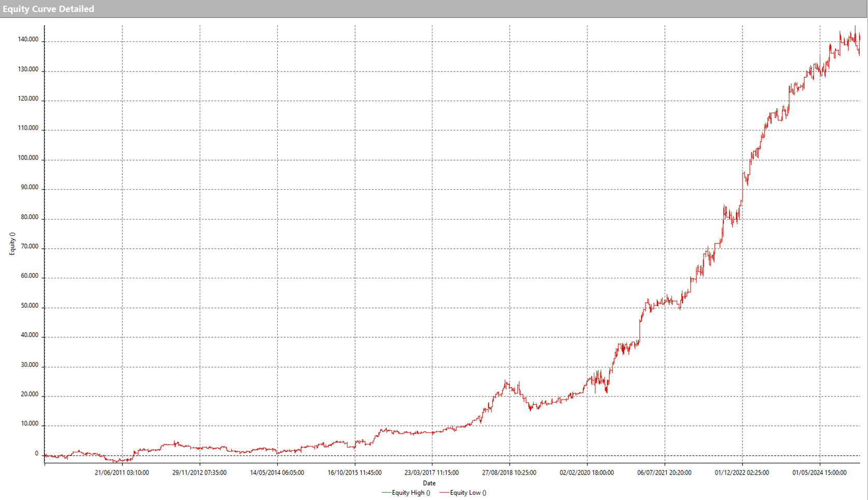This screenshot has height=500, width=868.
Task: Select the 01/05/2024 15:00:00 date label
Action: [x=819, y=473]
